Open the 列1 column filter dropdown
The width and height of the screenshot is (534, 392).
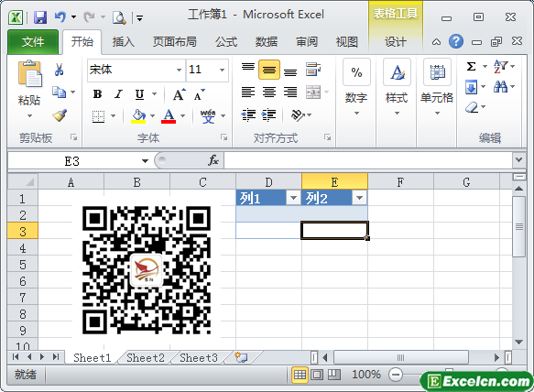point(293,198)
